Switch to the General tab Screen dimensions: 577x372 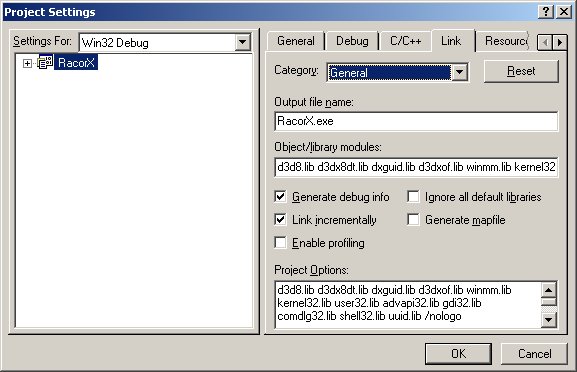[296, 41]
